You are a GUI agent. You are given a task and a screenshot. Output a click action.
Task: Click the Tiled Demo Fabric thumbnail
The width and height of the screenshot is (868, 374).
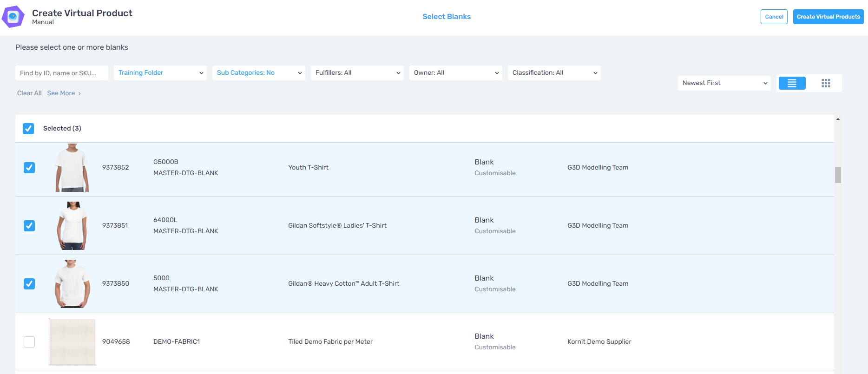(72, 342)
